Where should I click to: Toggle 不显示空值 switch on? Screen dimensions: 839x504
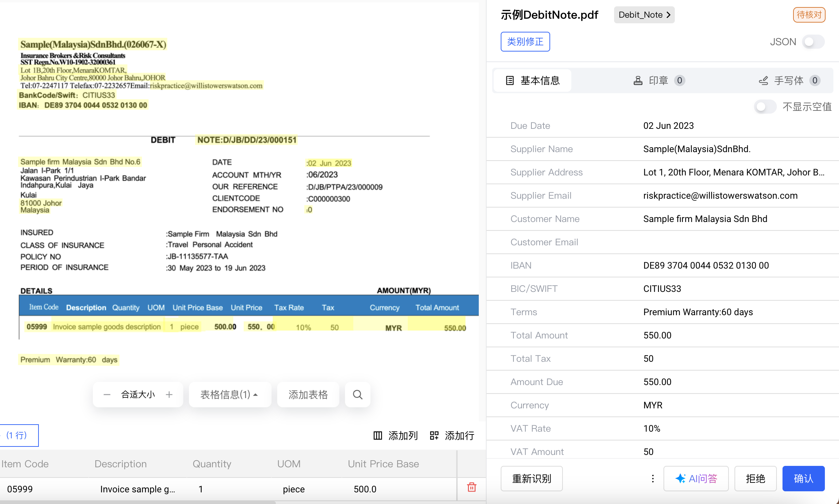coord(764,107)
